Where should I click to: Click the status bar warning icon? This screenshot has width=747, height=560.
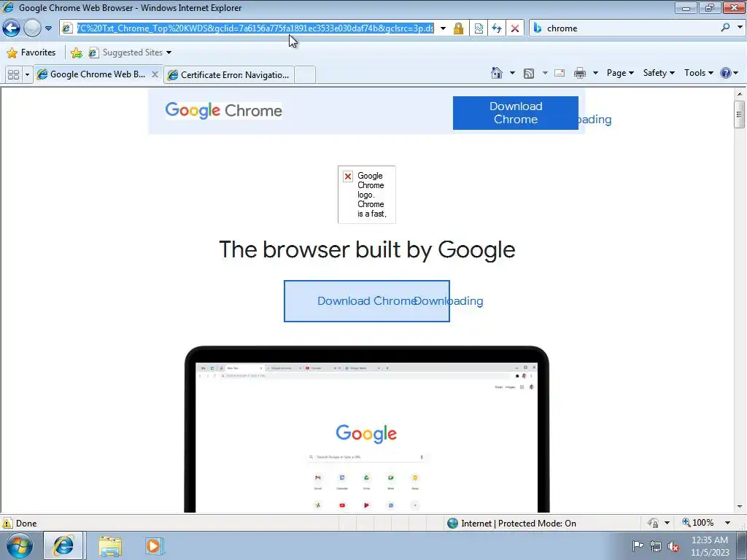(7, 523)
